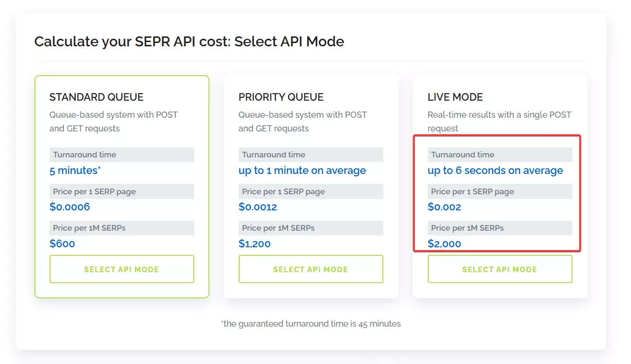This screenshot has width=631, height=364.
Task: Click up to 6 seconds turnaround text
Action: click(495, 170)
